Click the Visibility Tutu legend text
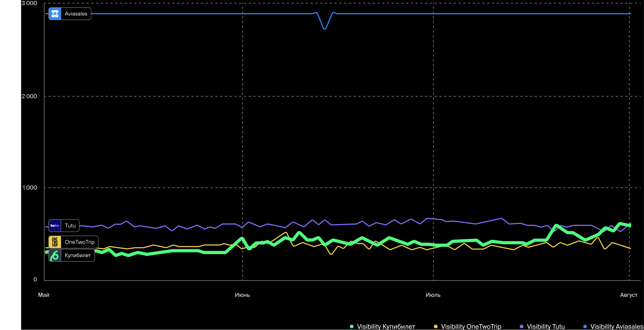The image size is (644, 330). pos(546,326)
